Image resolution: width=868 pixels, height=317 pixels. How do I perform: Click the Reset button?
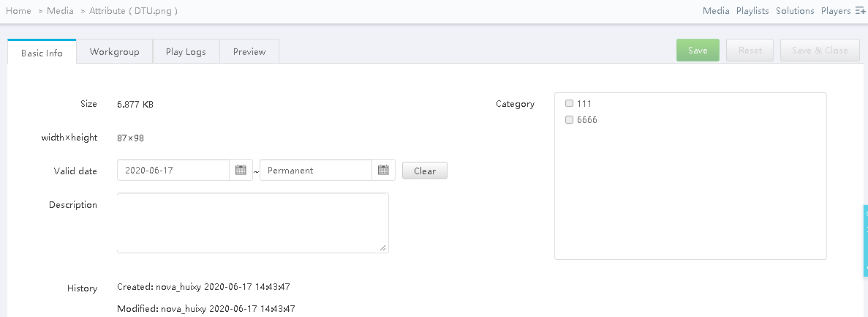tap(750, 50)
